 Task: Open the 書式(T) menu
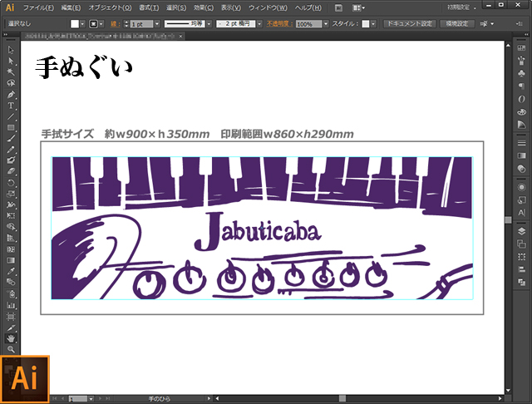click(149, 7)
